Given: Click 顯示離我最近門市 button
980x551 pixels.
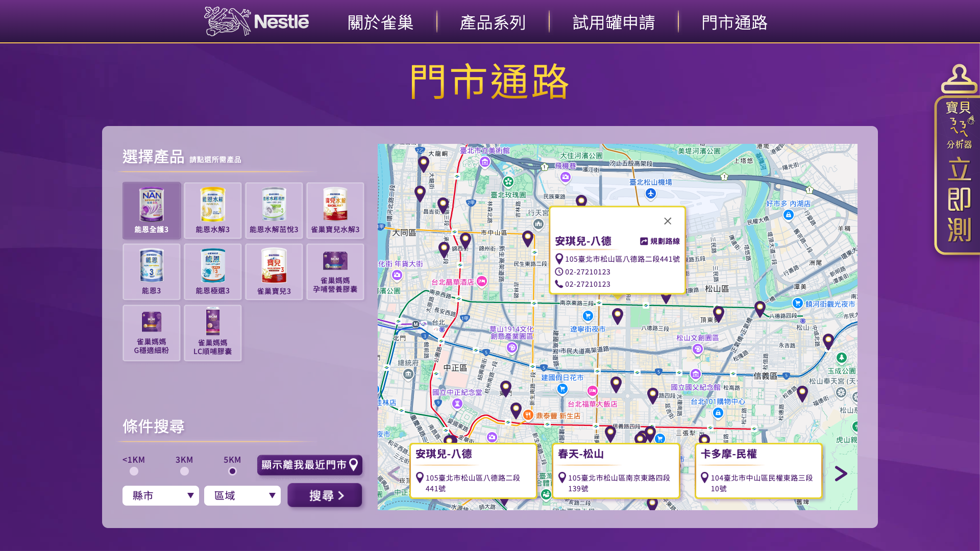Looking at the screenshot, I should click(310, 465).
